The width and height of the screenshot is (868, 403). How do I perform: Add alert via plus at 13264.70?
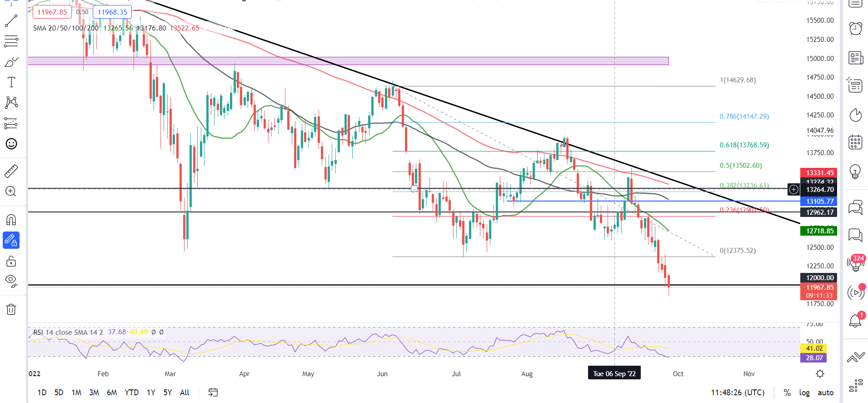793,189
